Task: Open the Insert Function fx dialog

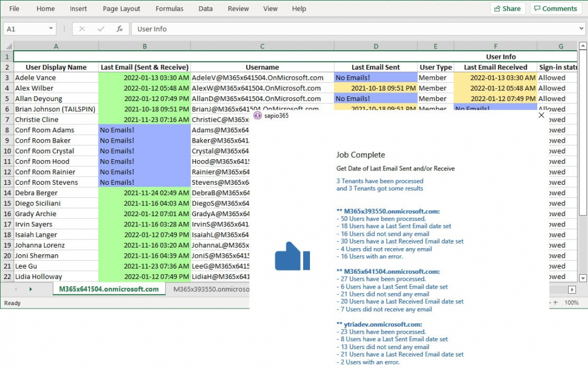Action: point(120,29)
